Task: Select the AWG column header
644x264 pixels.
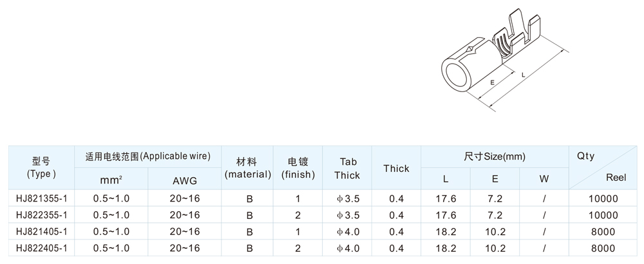Action: (x=184, y=180)
